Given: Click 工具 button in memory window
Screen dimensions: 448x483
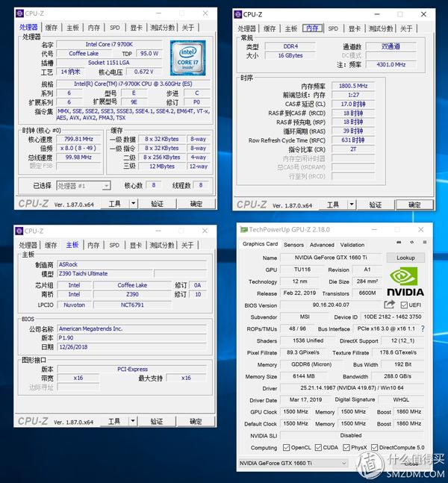Looking at the screenshot, I should 333,205.
